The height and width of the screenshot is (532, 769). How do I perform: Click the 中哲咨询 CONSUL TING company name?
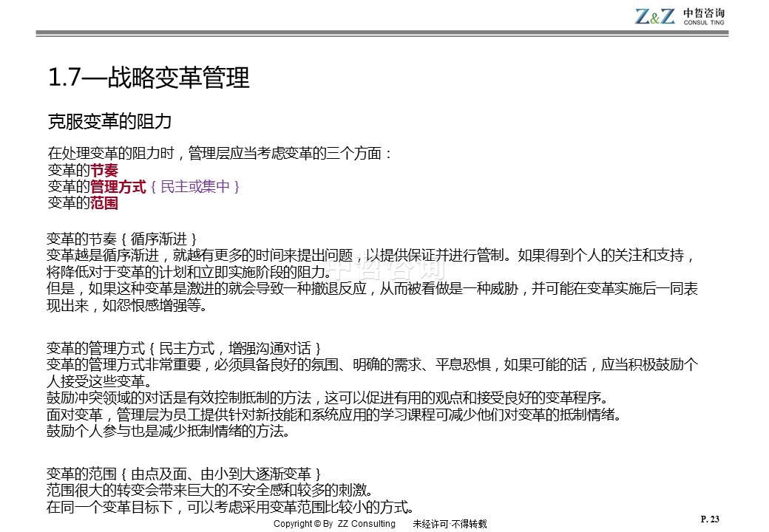coord(704,16)
